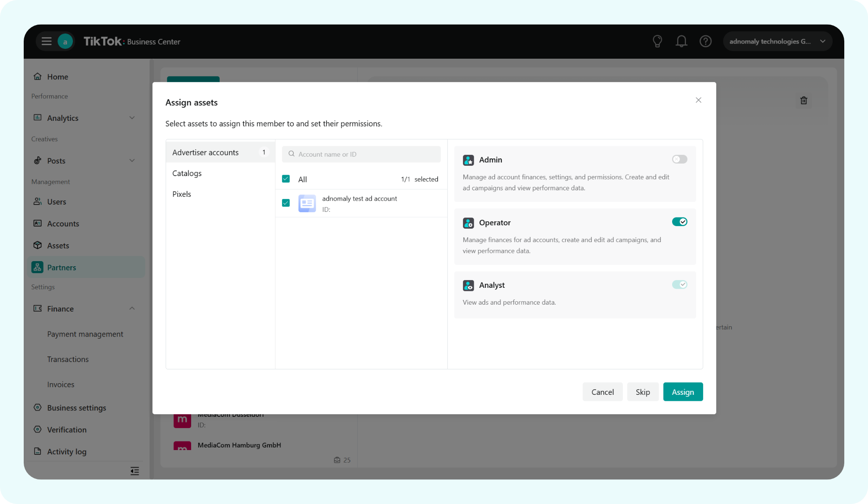
Task: Collapse sidebar using bottom collapse icon
Action: [x=135, y=471]
